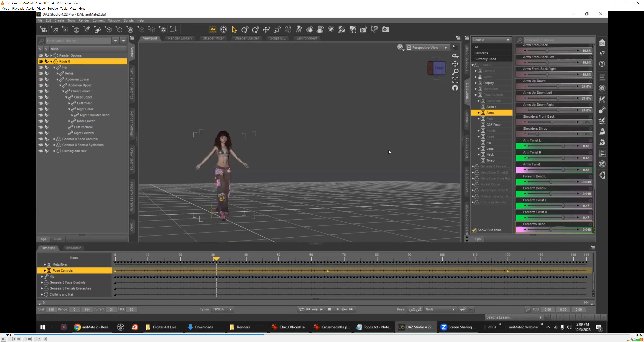This screenshot has height=342, width=644.
Task: Collapse the Rosie 8 scene node
Action: pyautogui.click(x=51, y=61)
